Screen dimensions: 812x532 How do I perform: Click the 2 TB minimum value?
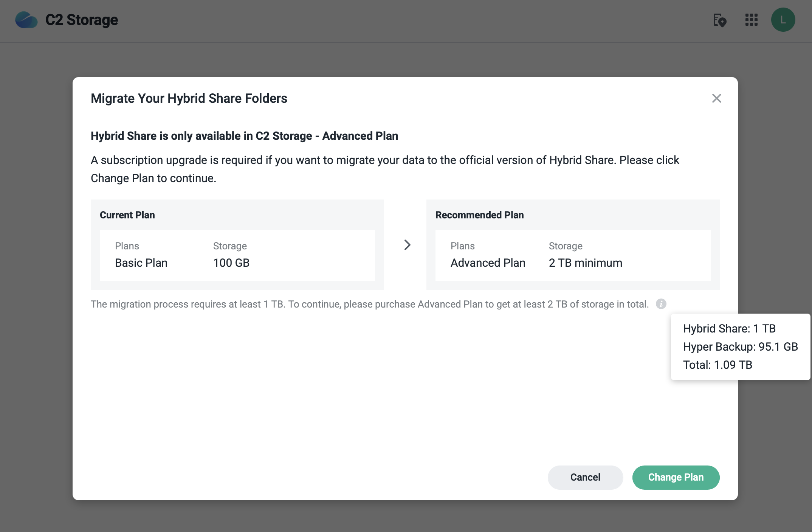tap(585, 263)
